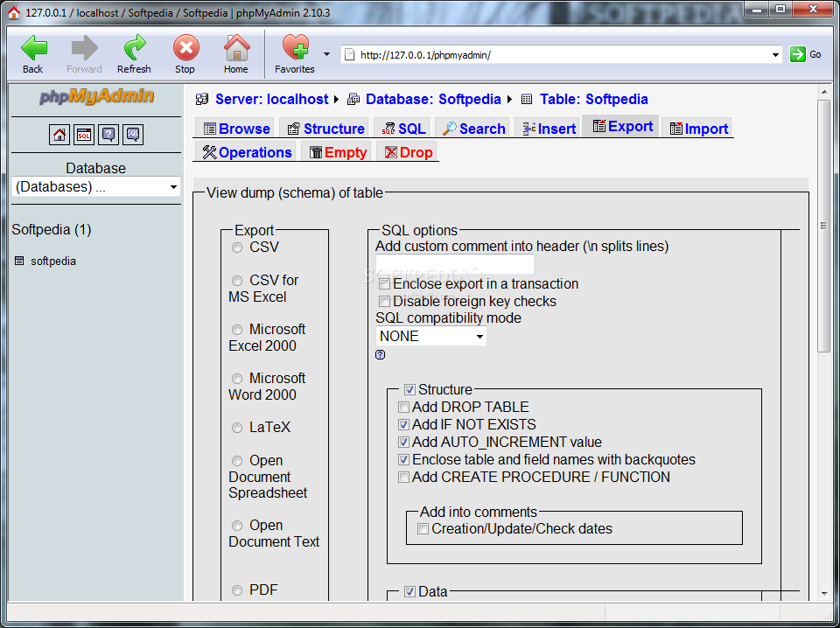Click help icon below SQL compatibility mode
The width and height of the screenshot is (840, 628).
coord(381,354)
